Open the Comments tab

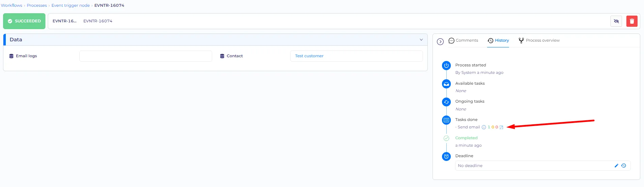tap(463, 40)
